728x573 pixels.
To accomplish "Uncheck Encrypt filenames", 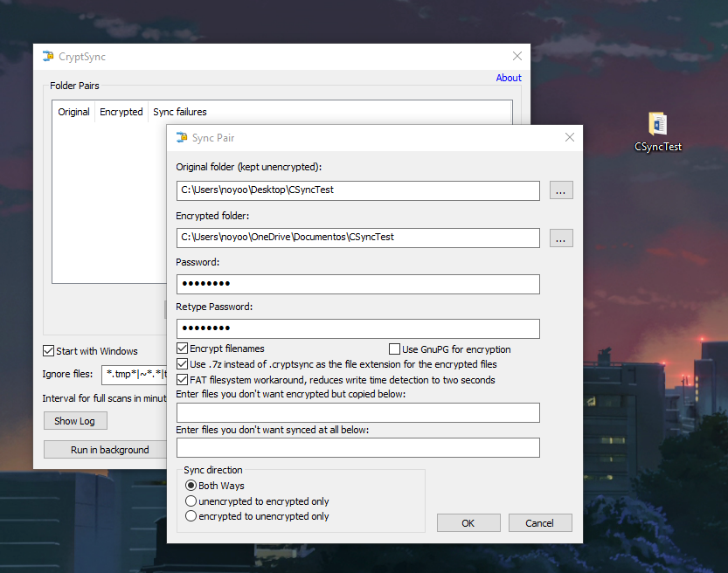I will 183,349.
